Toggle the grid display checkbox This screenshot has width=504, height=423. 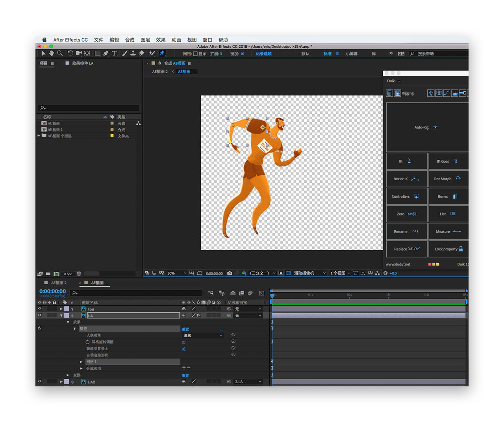pyautogui.click(x=195, y=54)
